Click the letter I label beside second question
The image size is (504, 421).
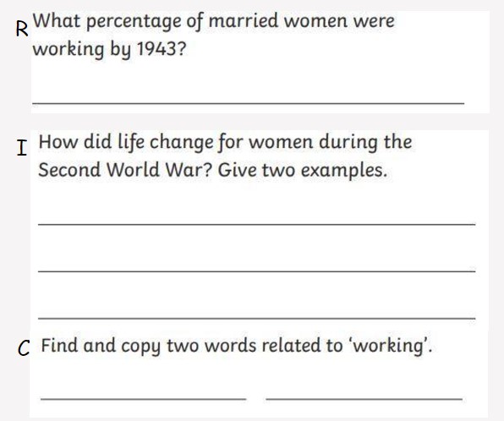tap(21, 148)
